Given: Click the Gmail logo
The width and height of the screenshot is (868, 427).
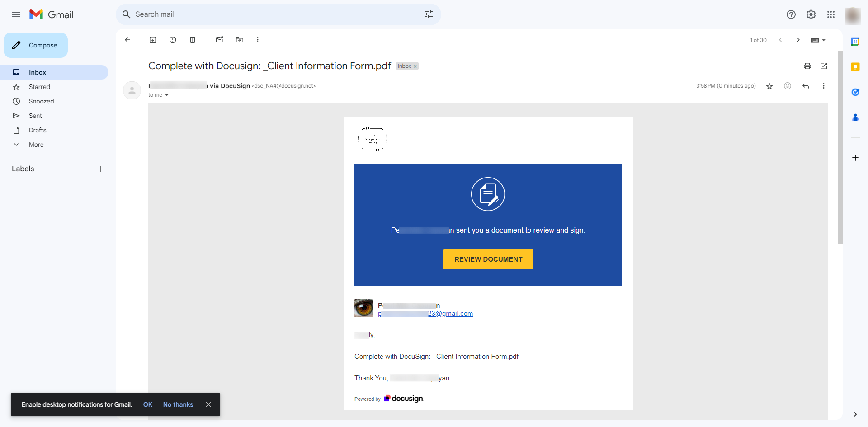Looking at the screenshot, I should pyautogui.click(x=52, y=14).
